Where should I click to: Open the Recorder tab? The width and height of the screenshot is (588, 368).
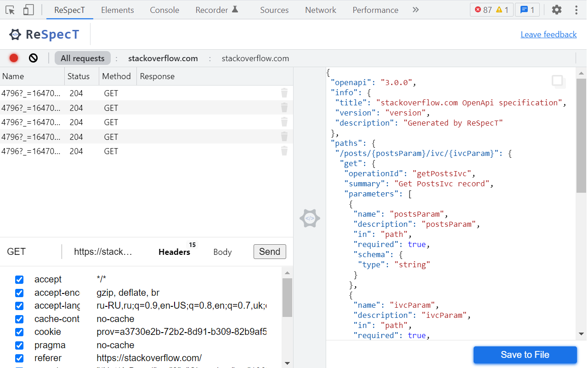click(217, 10)
